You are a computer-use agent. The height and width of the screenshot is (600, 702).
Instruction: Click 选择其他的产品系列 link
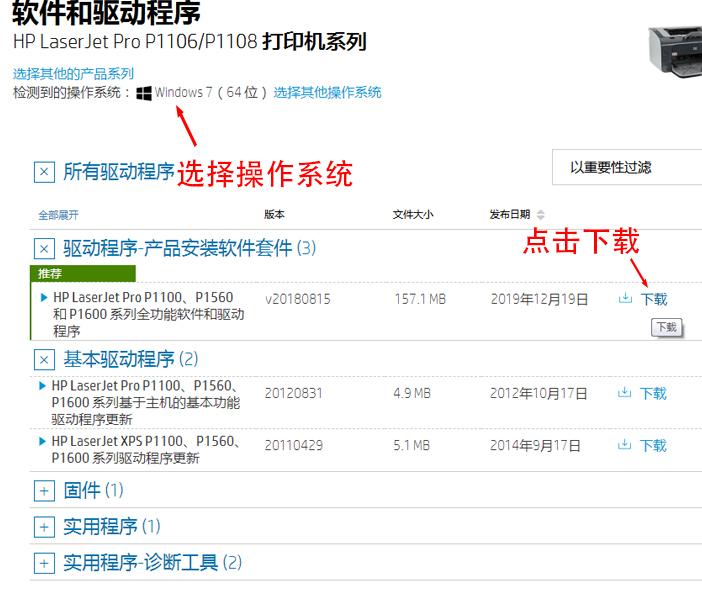point(73,73)
